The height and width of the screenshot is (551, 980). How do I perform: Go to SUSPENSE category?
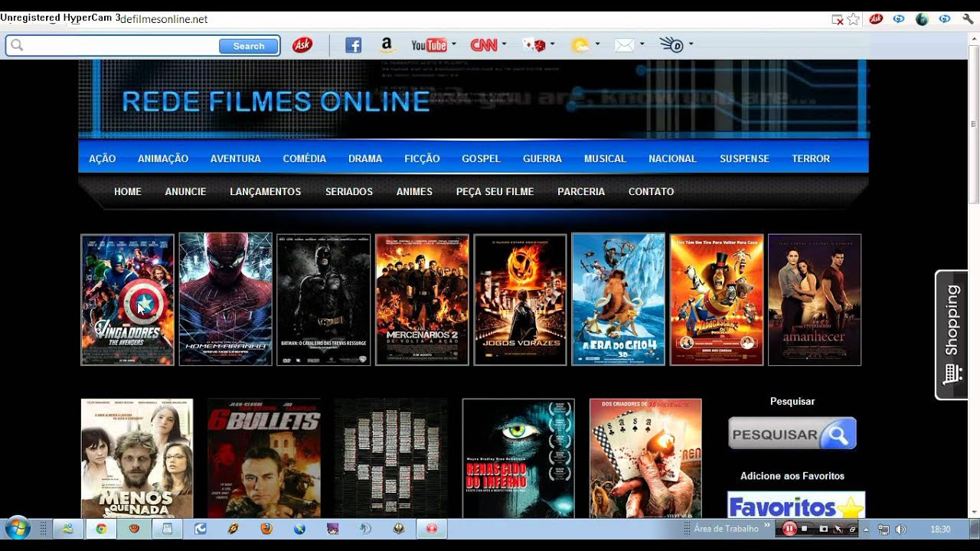click(x=744, y=158)
